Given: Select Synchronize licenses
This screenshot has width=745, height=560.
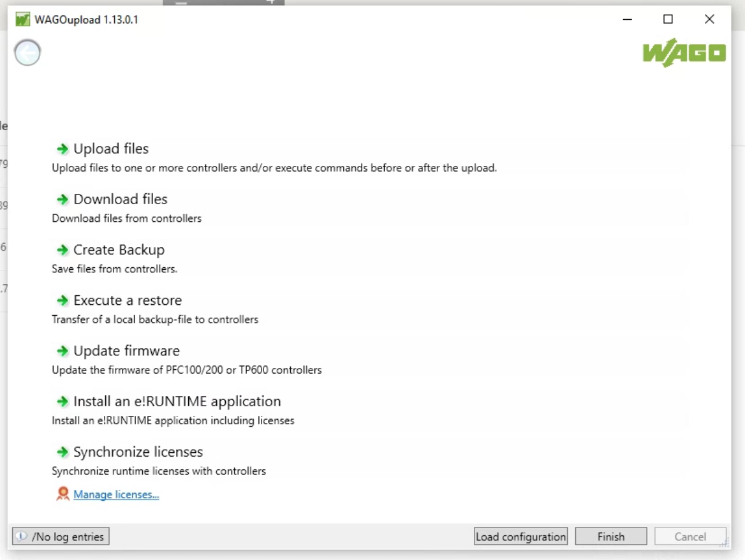Looking at the screenshot, I should tap(138, 452).
